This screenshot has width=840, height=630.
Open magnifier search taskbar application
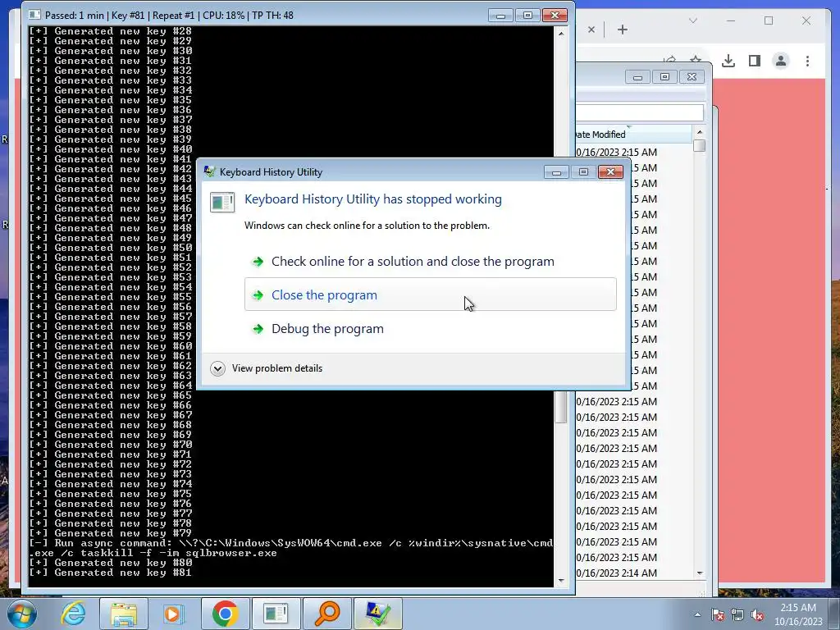point(326,614)
